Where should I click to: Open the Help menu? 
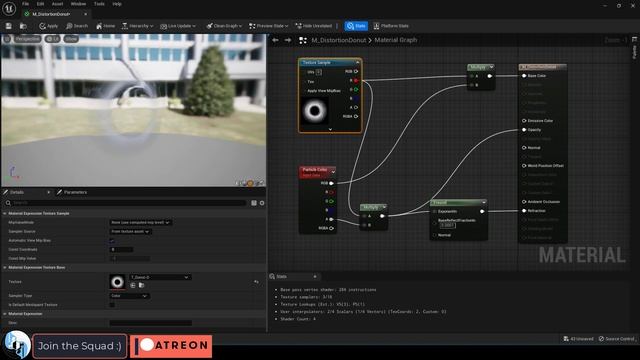click(x=117, y=4)
